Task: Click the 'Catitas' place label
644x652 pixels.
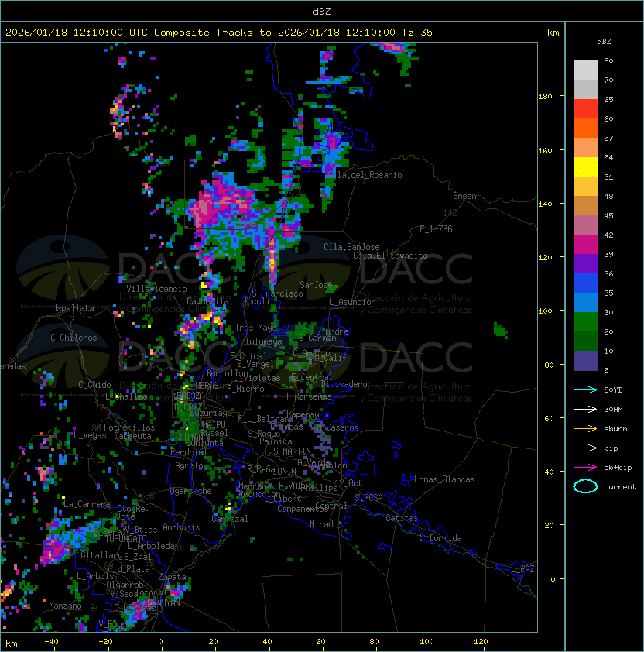Action: coord(402,518)
